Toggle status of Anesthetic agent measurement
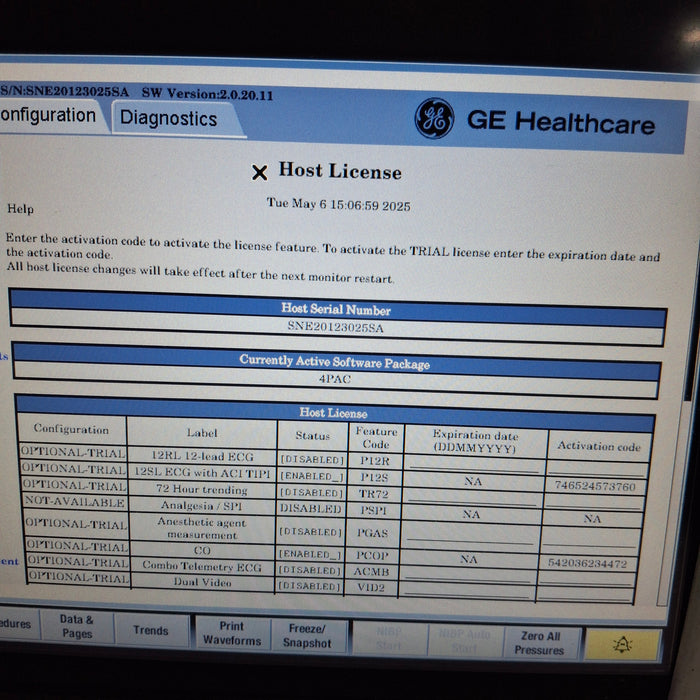The image size is (700, 700). click(310, 532)
